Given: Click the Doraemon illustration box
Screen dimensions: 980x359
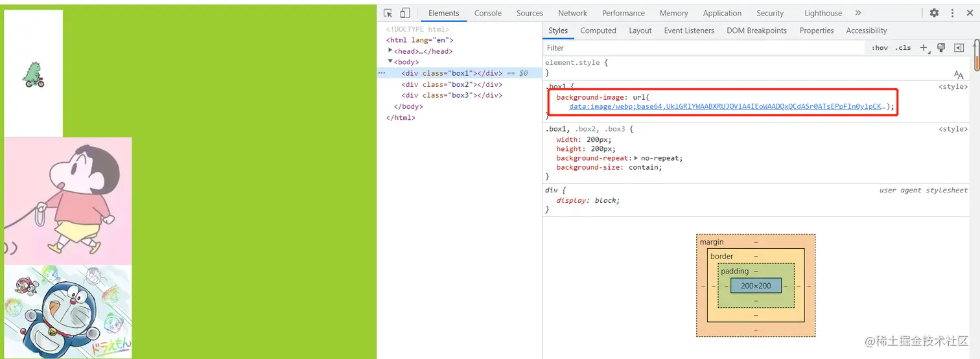Looking at the screenshot, I should pos(68,311).
